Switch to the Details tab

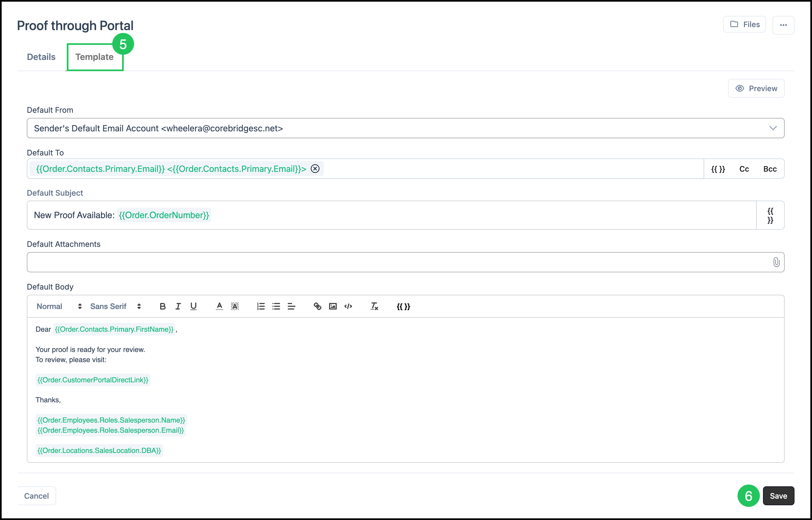tap(41, 57)
